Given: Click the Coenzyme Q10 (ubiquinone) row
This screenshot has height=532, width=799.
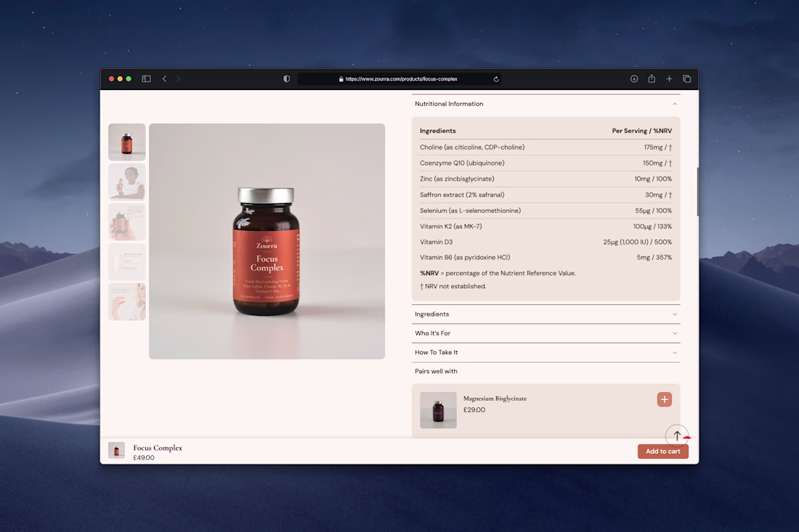Looking at the screenshot, I should click(545, 163).
